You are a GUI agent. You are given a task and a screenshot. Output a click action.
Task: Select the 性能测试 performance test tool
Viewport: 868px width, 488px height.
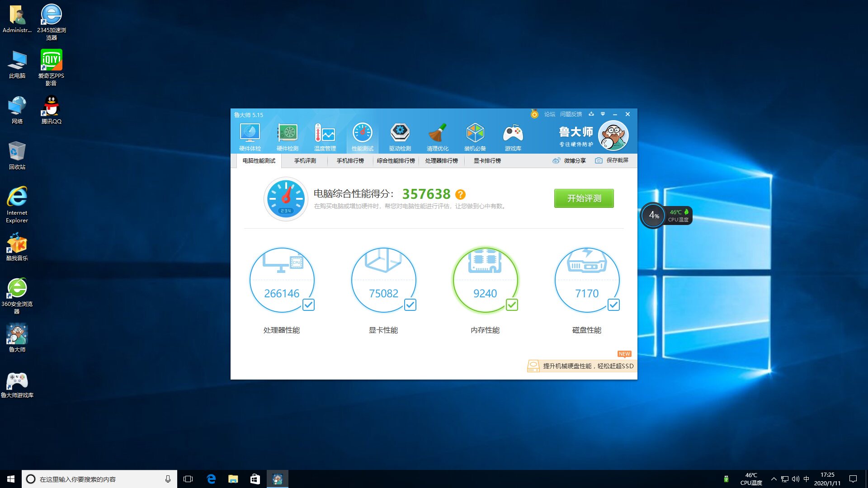point(363,137)
